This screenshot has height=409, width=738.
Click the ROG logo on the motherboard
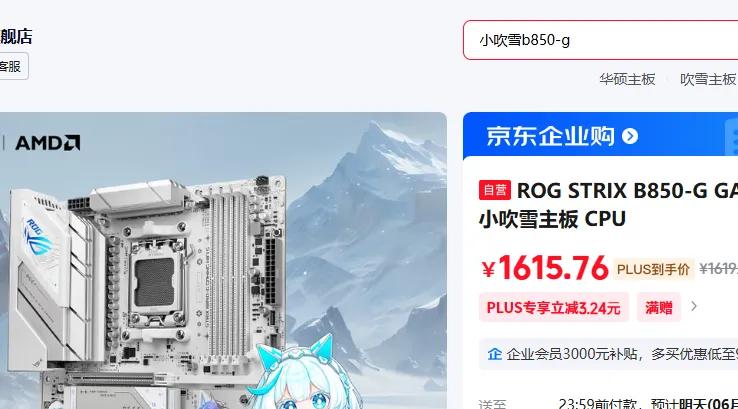click(x=37, y=237)
